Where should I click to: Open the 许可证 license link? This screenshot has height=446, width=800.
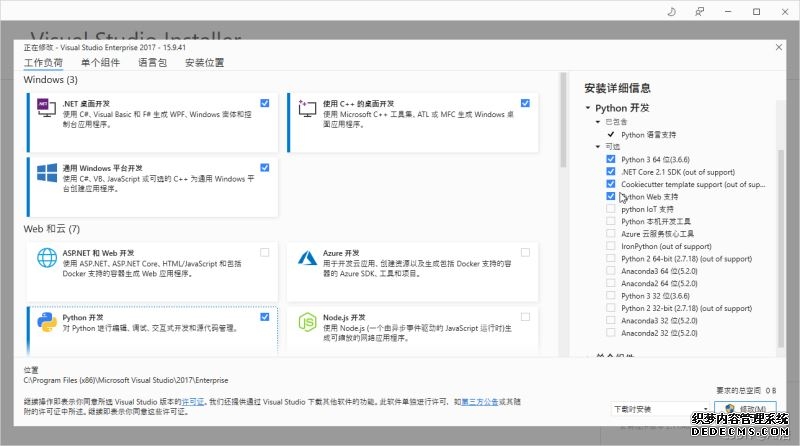pos(193,402)
